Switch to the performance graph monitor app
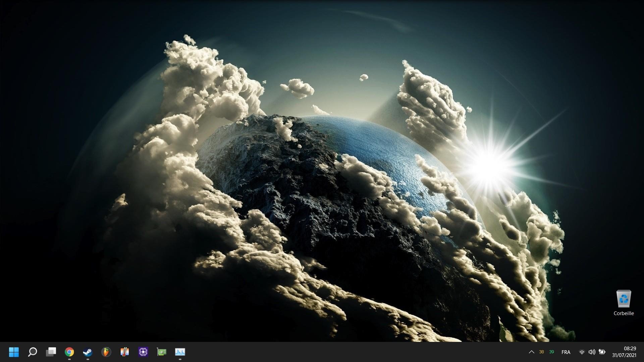Image resolution: width=644 pixels, height=362 pixels. coord(180,352)
